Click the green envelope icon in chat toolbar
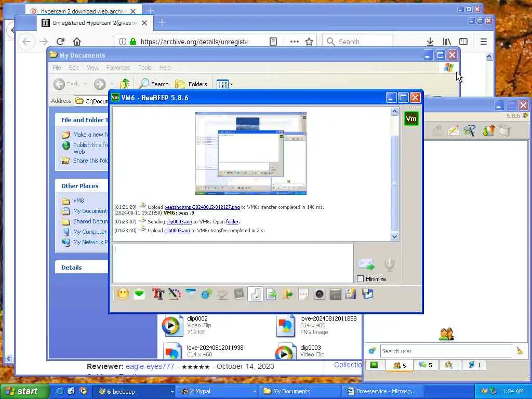This screenshot has width=532, height=399. click(139, 294)
